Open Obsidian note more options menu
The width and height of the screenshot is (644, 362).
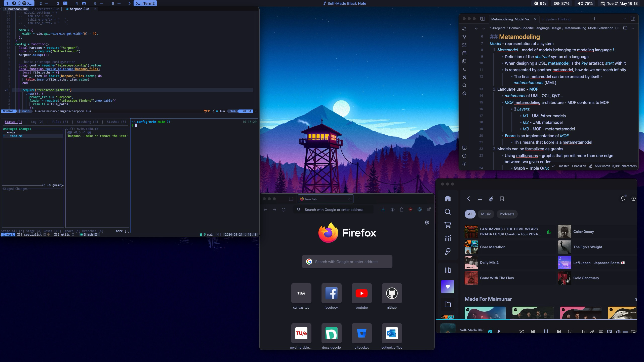[632, 28]
